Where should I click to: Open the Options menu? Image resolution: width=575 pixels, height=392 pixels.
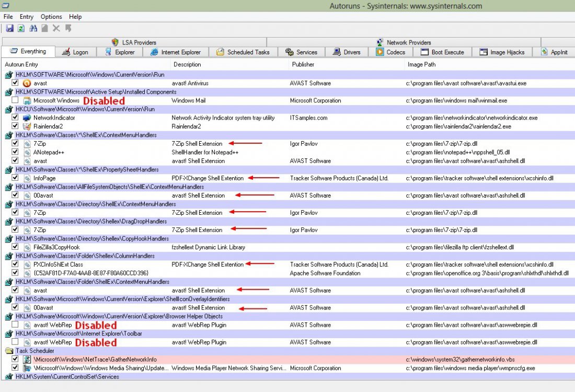click(x=51, y=17)
